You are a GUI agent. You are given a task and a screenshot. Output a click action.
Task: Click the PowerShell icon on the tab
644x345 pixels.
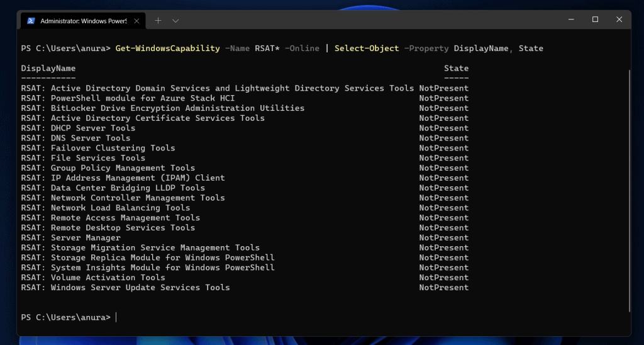point(31,21)
